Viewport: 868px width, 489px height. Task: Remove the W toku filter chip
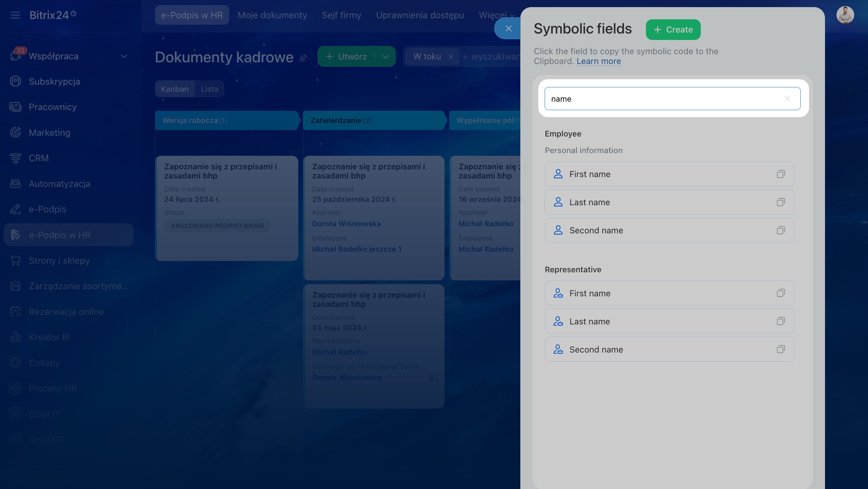pos(451,57)
